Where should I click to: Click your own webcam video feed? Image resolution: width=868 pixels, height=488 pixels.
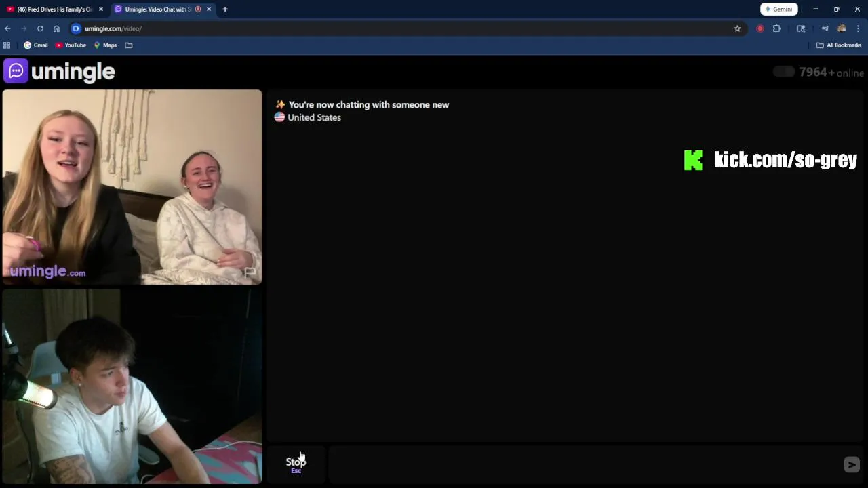tap(132, 386)
